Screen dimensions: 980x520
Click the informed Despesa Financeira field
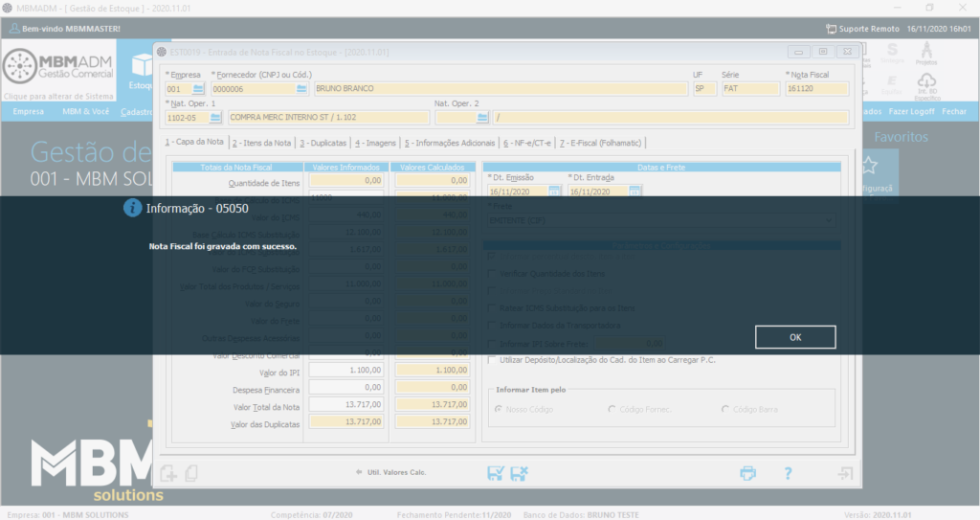pos(345,387)
